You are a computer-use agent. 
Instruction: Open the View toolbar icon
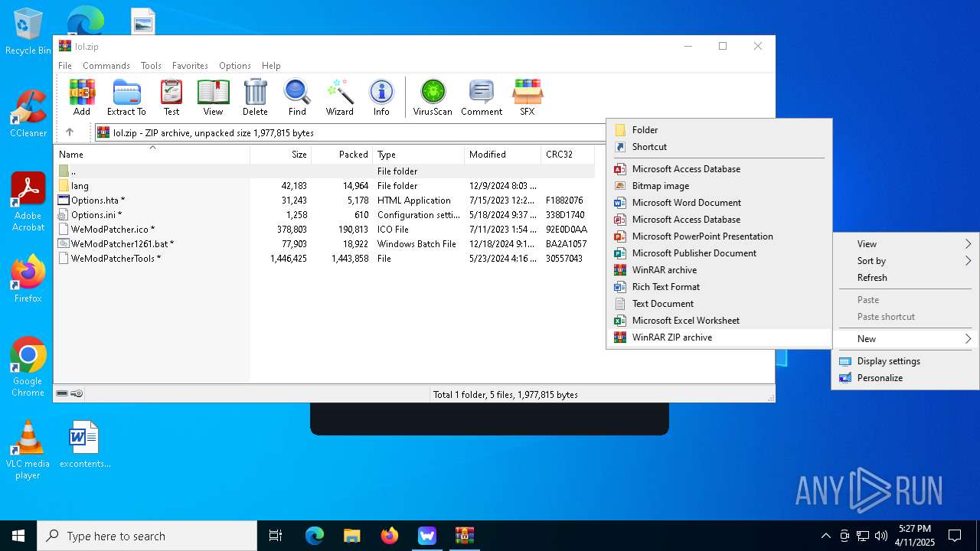point(213,97)
